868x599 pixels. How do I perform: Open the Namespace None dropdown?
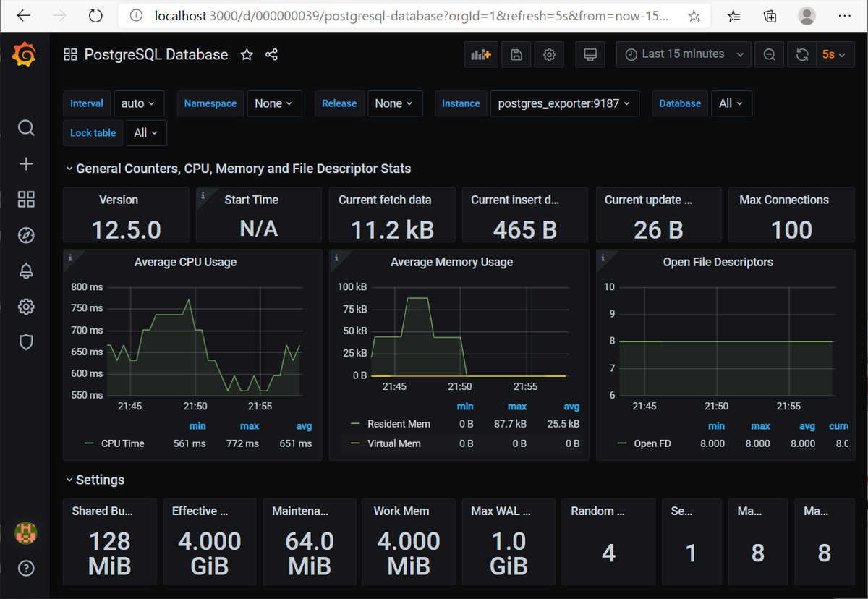(x=273, y=103)
